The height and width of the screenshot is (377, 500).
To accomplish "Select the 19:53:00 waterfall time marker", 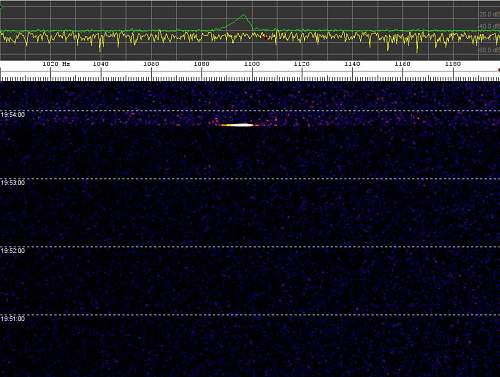I will (13, 183).
